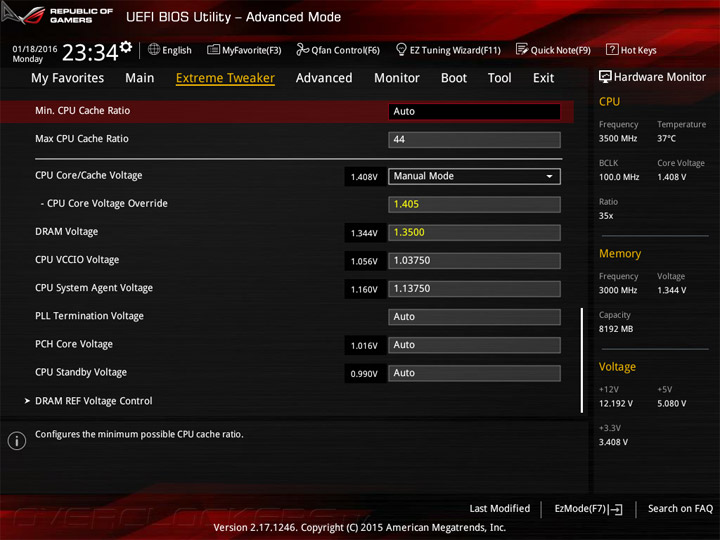Edit DRAM Voltage 1.3500 field
This screenshot has height=540, width=720.
(x=474, y=232)
